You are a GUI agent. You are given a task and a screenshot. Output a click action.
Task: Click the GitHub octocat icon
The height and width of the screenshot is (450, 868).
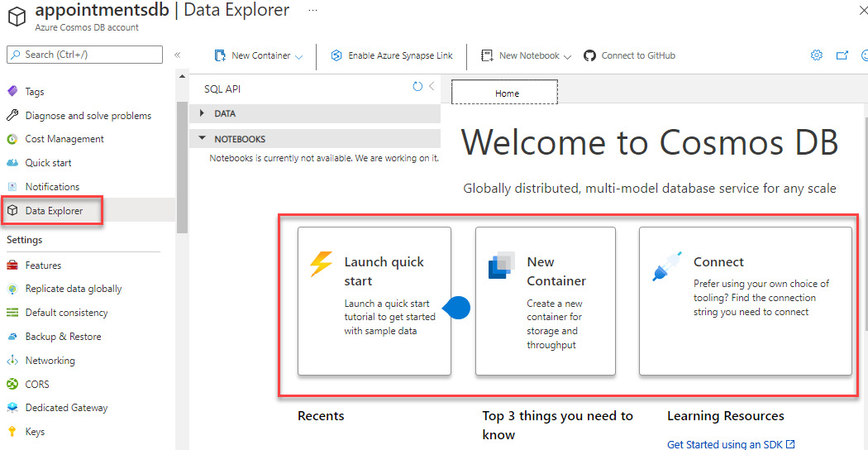[589, 55]
